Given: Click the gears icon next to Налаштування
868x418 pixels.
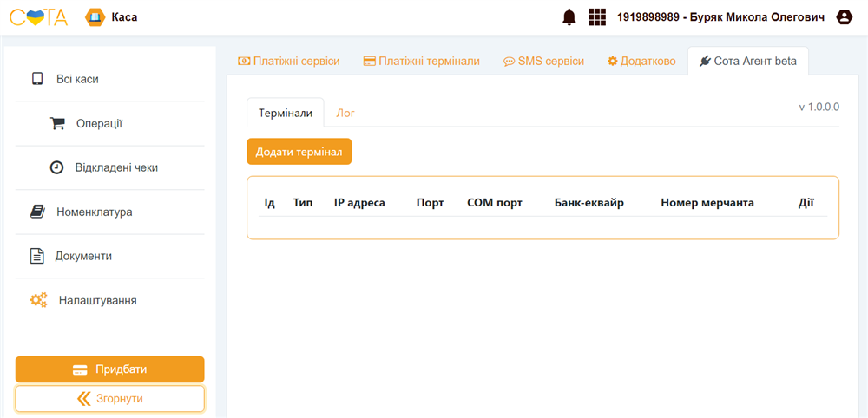Looking at the screenshot, I should point(39,300).
